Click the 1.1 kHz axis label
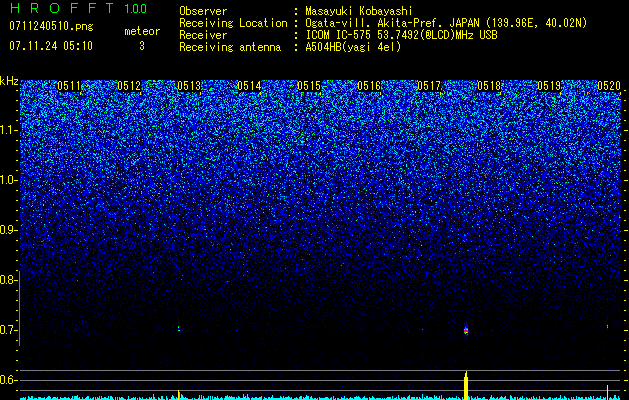629x400 pixels. tap(8, 130)
